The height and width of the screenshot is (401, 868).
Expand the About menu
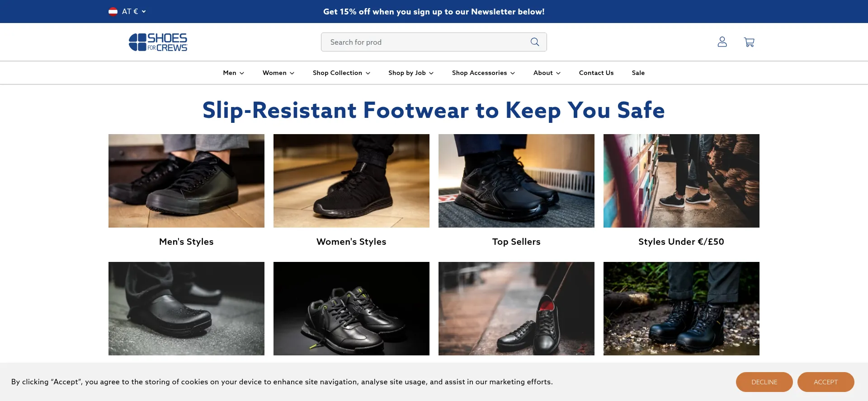(547, 73)
